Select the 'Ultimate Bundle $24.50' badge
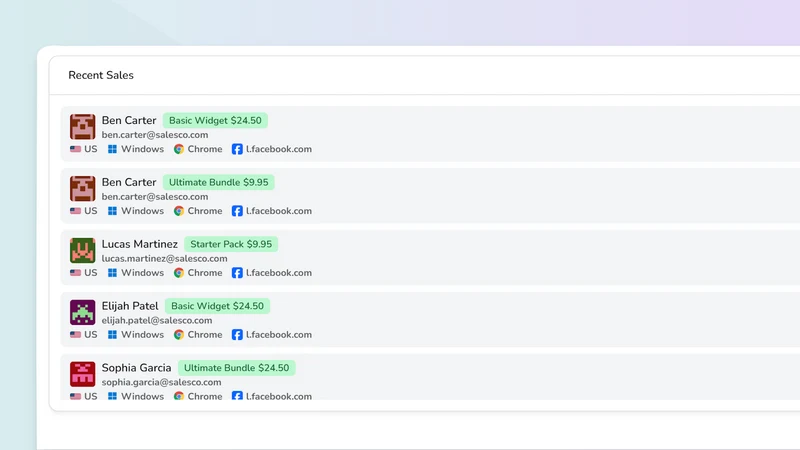The image size is (800, 450). click(x=236, y=368)
